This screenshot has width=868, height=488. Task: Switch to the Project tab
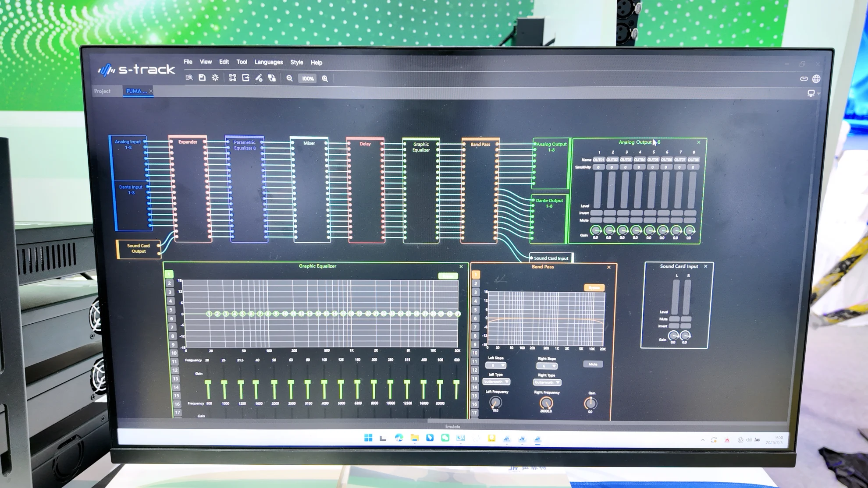pyautogui.click(x=102, y=91)
